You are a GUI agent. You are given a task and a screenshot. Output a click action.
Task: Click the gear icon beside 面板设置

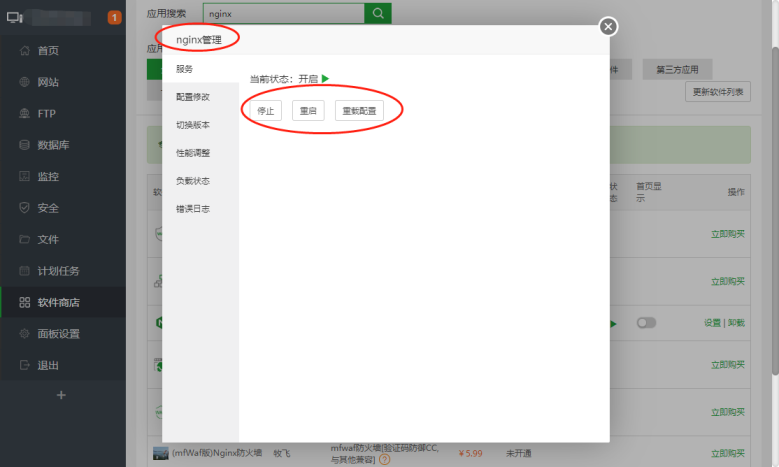[x=24, y=334]
